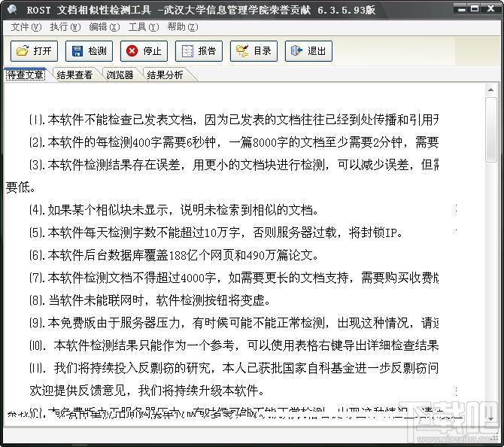Click line (8) 当软件未能联网时
Image resolution: width=504 pixels, height=447 pixels.
point(150,300)
